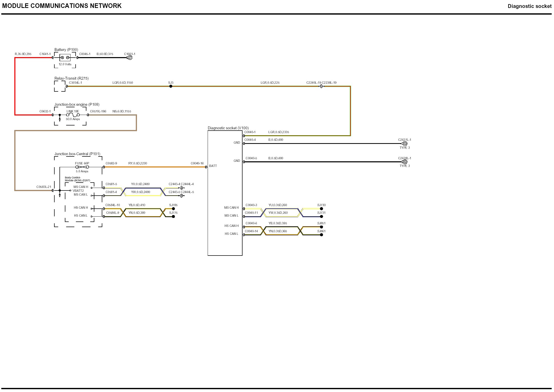
Task: Click the LINK 18E fusible link symbol
Action: (73, 115)
